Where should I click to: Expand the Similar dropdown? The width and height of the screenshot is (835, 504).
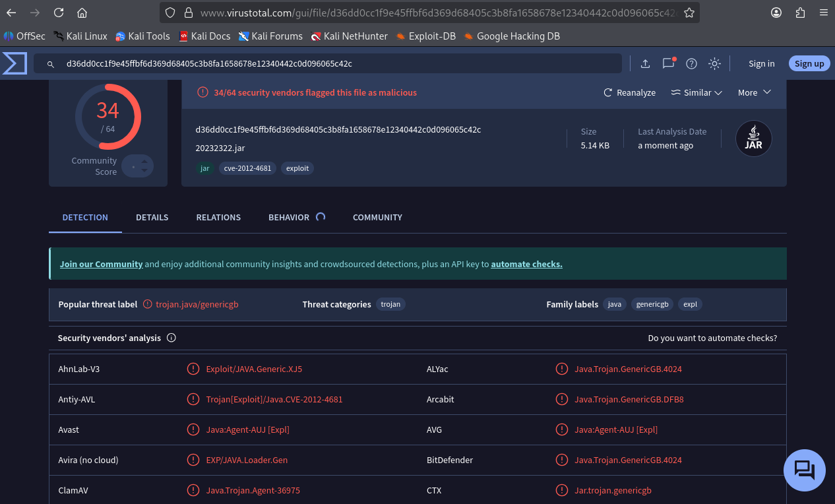coord(696,92)
